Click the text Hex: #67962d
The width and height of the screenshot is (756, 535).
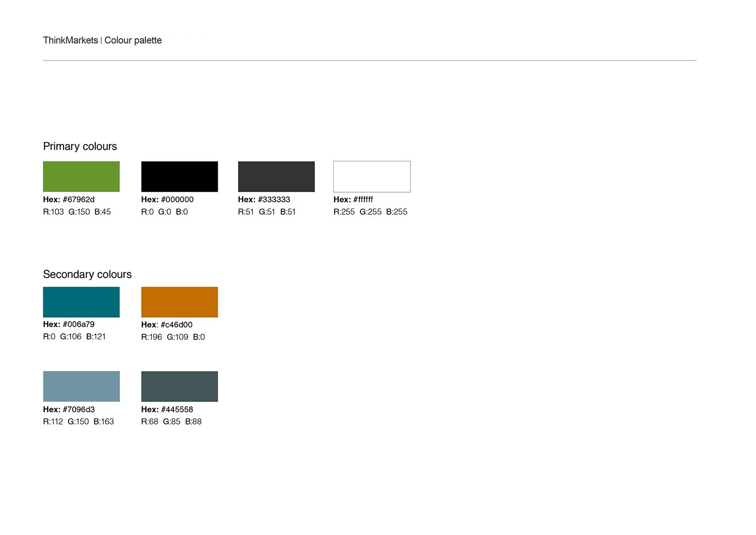(69, 200)
